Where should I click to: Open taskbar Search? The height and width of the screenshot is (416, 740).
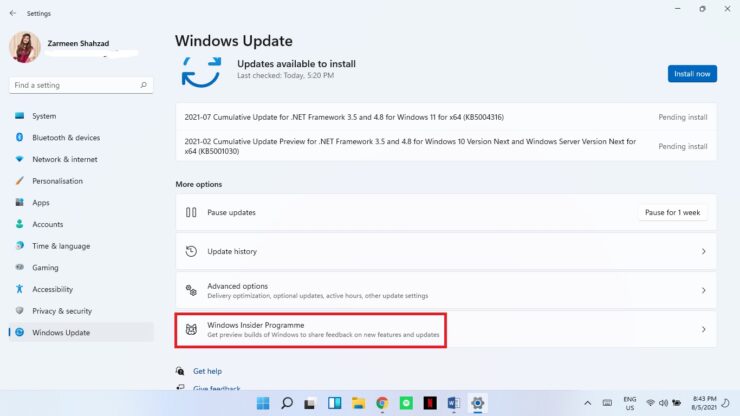pyautogui.click(x=286, y=403)
